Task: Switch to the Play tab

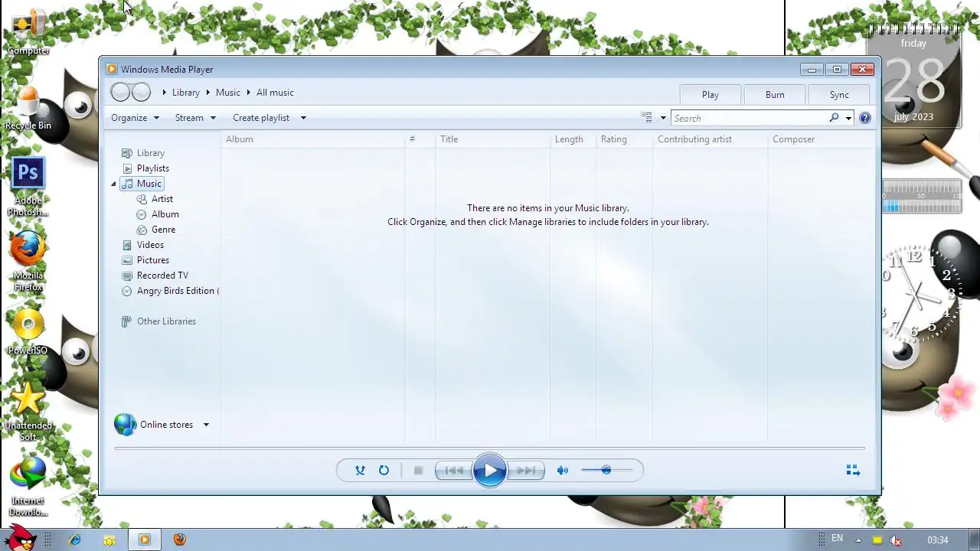Action: 710,95
